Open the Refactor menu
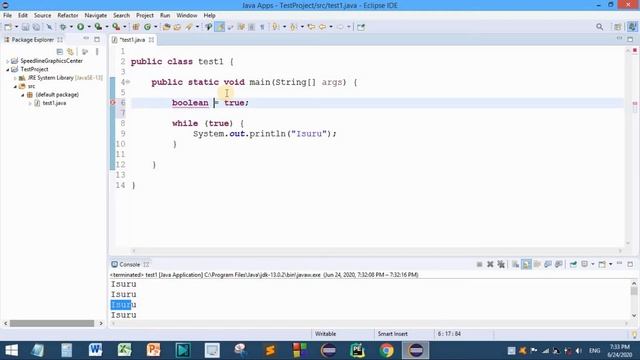 (x=68, y=15)
